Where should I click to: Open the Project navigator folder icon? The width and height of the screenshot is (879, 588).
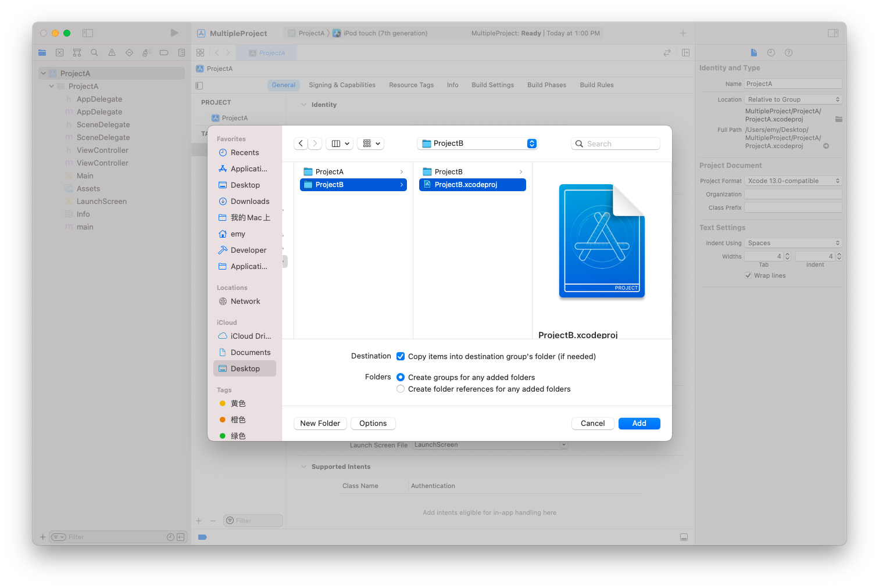point(42,52)
